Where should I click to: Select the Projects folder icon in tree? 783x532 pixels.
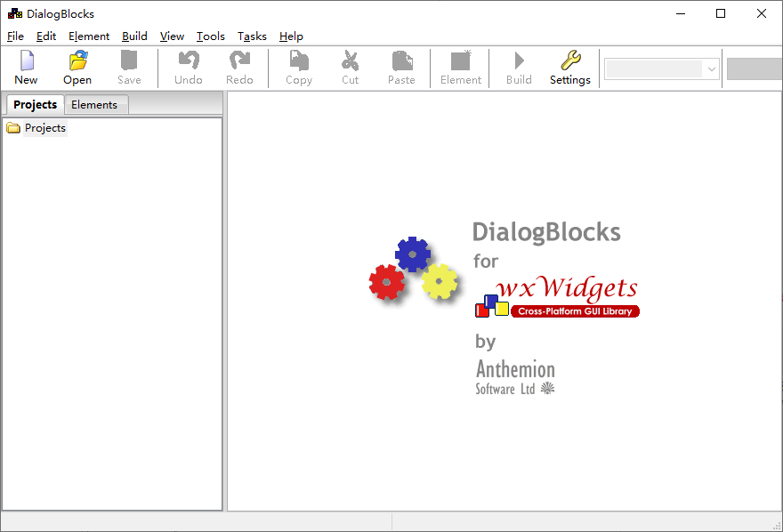click(13, 128)
